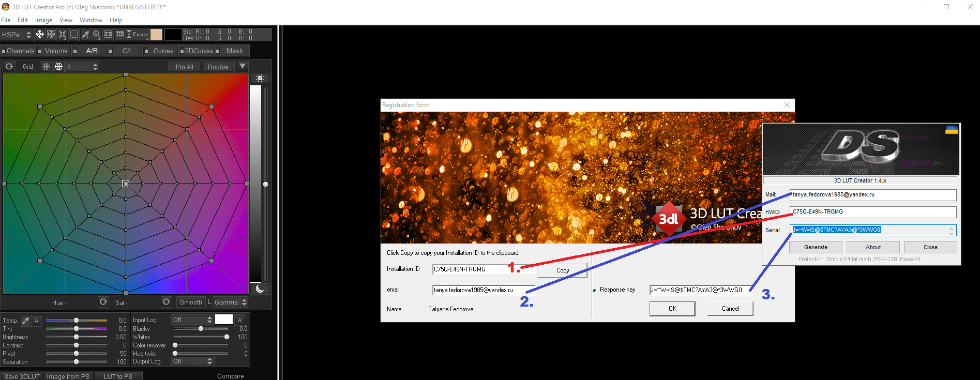Screen dimensions: 980x380
Task: Click the moon dark icon below luminance bar
Action: click(260, 288)
